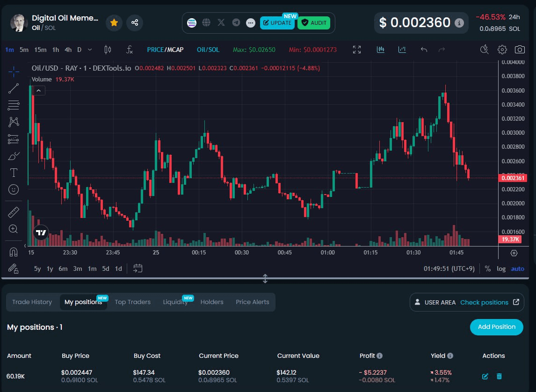Image resolution: width=536 pixels, height=392 pixels.
Task: Set chart range to 5y
Action: pyautogui.click(x=37, y=269)
